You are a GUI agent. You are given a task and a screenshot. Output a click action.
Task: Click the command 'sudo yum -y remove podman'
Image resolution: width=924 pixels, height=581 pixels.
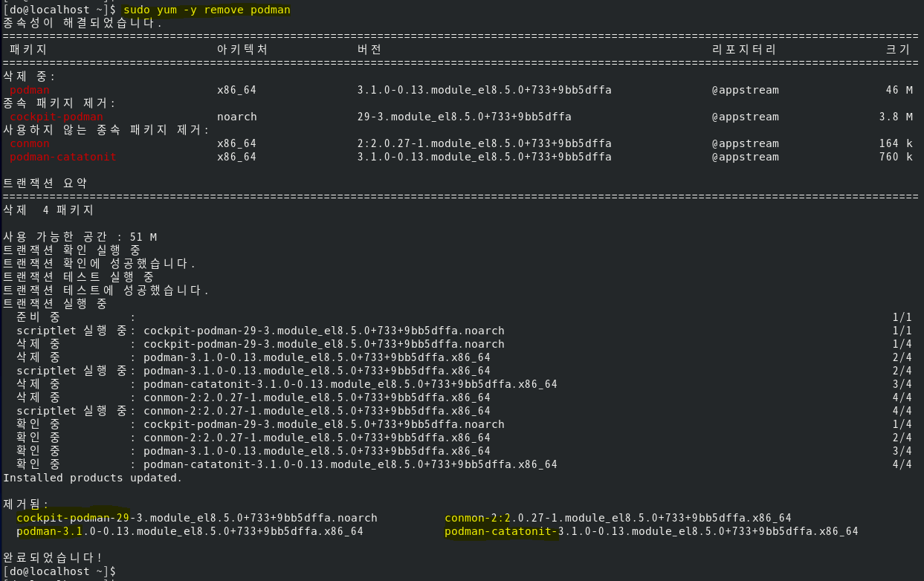click(207, 10)
